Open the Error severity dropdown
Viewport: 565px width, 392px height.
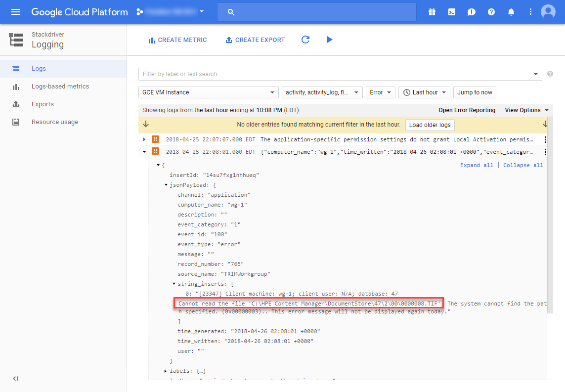[x=381, y=92]
